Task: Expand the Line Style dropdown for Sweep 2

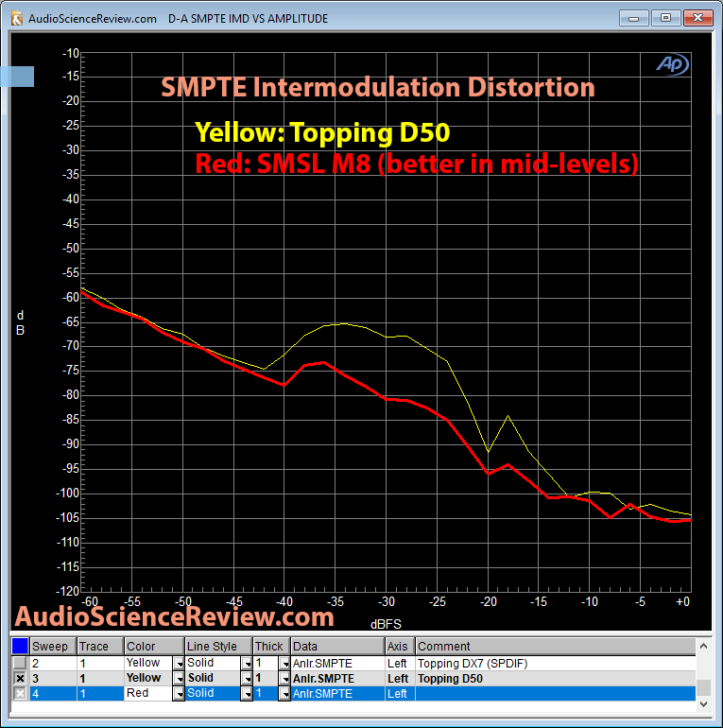Action: point(248,664)
